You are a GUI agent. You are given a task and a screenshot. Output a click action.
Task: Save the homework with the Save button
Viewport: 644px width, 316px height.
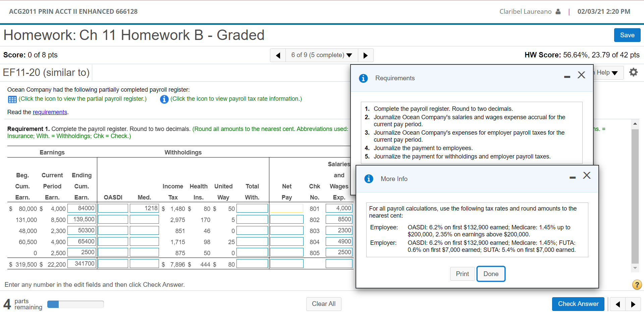tap(627, 35)
